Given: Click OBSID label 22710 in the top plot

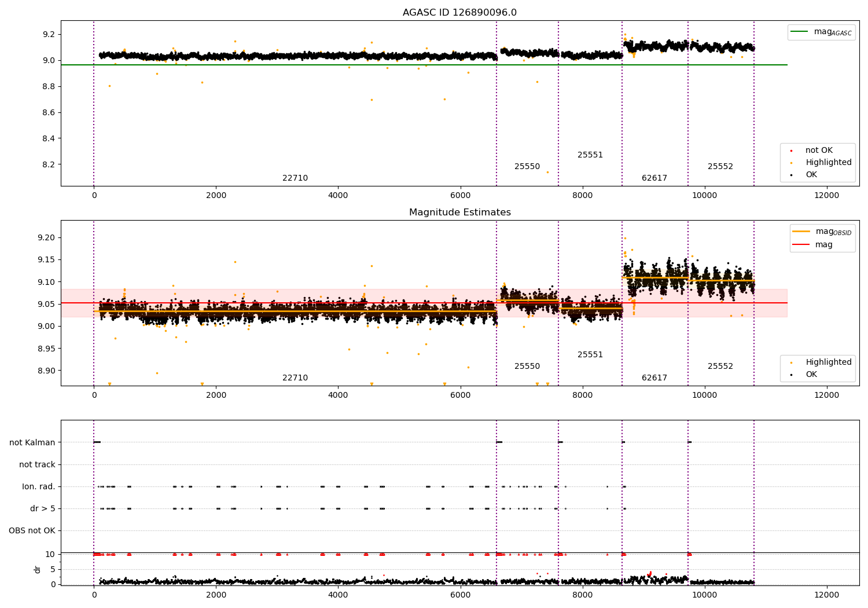Looking at the screenshot, I should click(x=295, y=178).
